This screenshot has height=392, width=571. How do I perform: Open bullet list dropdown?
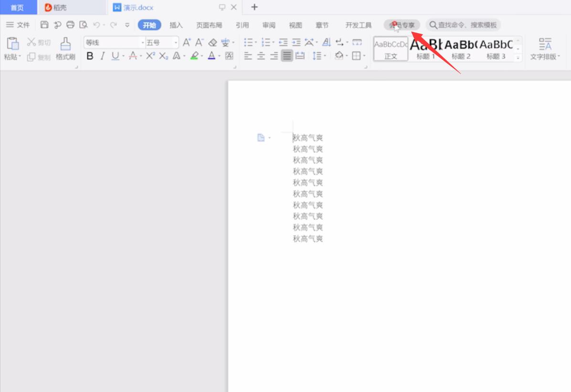[x=255, y=42]
